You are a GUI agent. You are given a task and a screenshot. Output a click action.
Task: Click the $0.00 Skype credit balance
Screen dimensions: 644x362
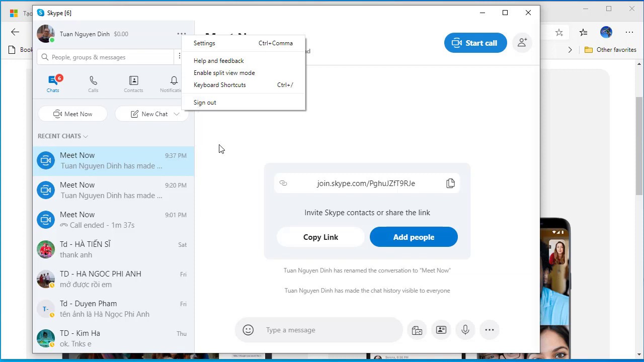(x=121, y=34)
